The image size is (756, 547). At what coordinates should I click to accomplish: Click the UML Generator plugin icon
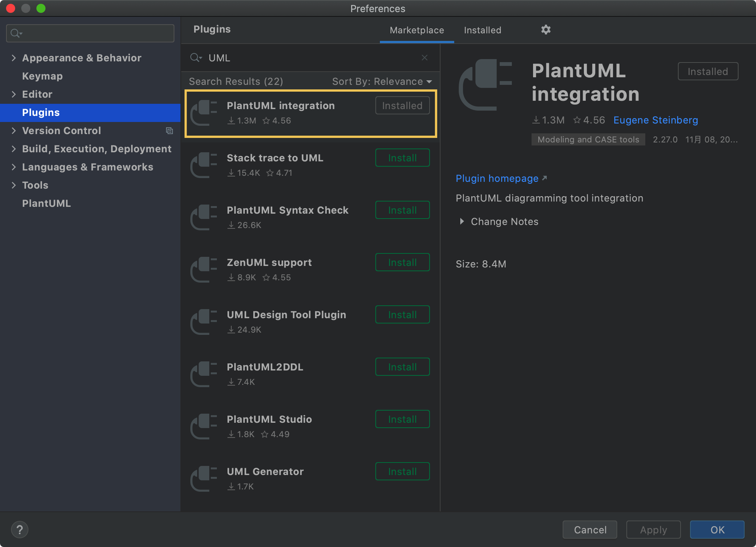click(204, 478)
